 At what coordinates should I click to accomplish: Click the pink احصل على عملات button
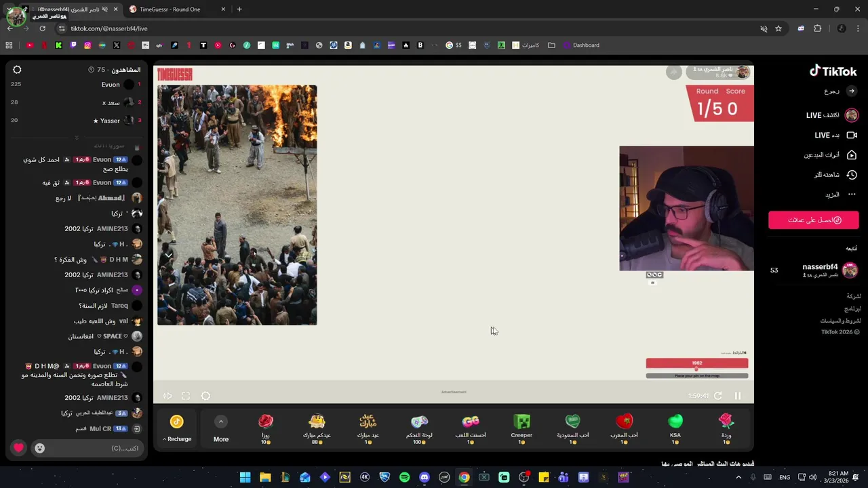click(814, 220)
